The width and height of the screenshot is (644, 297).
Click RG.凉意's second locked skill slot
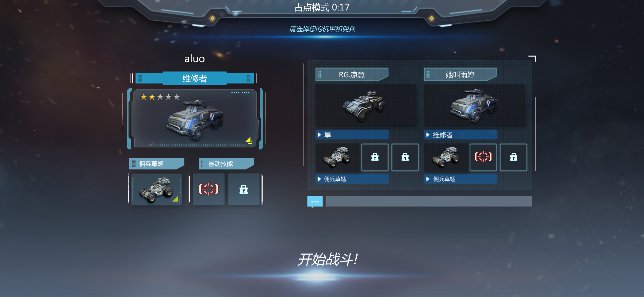pos(405,157)
